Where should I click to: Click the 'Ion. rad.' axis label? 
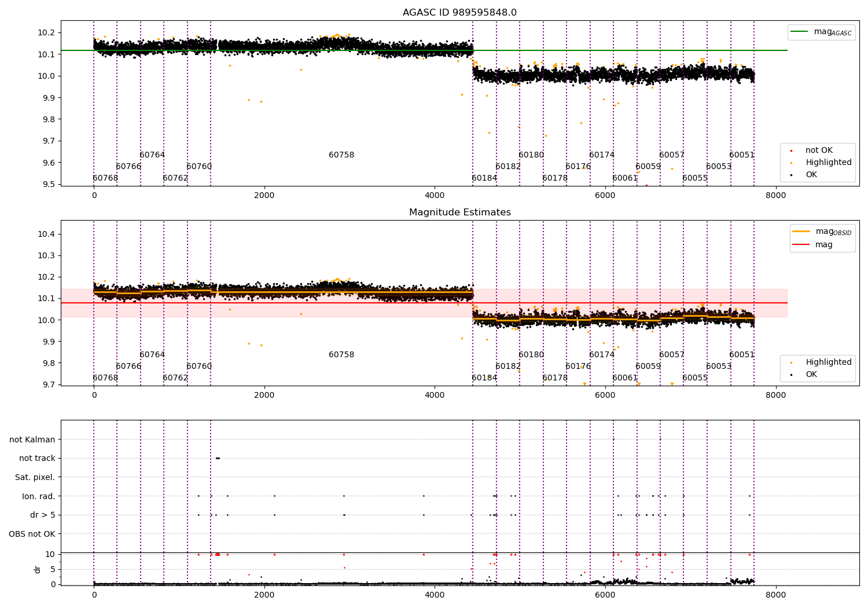[38, 496]
